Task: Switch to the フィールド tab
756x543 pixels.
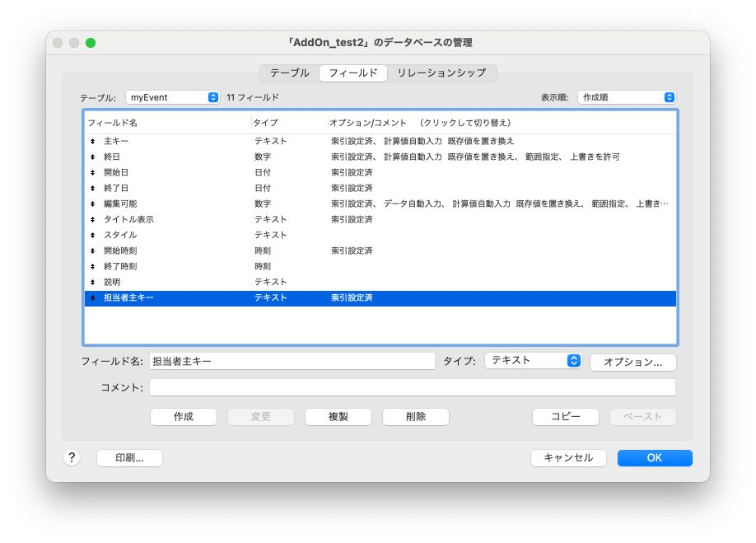Action: coord(353,73)
